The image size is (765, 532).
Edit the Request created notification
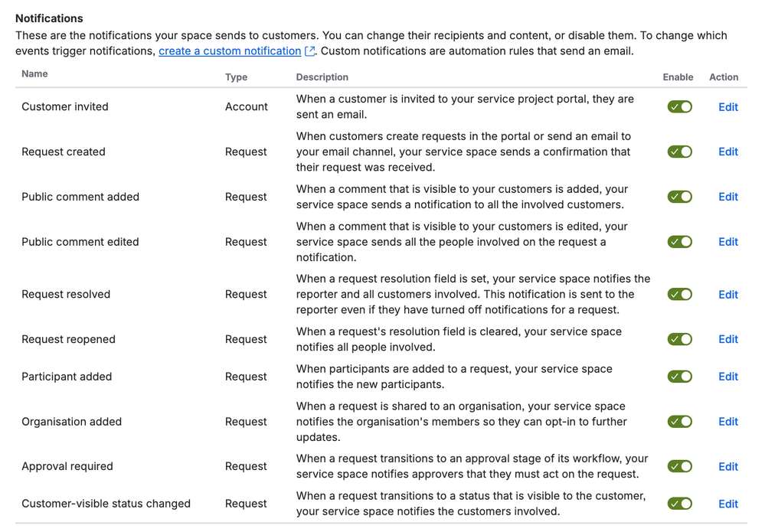click(x=727, y=152)
